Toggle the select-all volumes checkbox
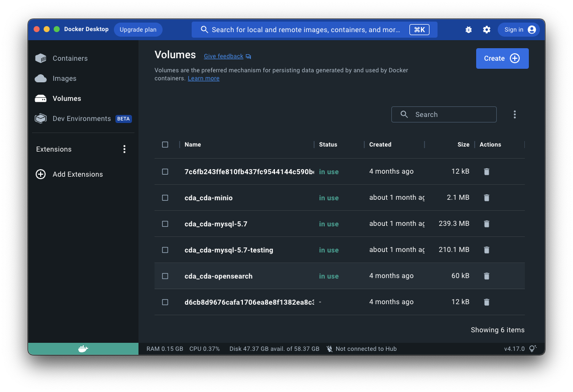The width and height of the screenshot is (573, 392). coord(165,145)
